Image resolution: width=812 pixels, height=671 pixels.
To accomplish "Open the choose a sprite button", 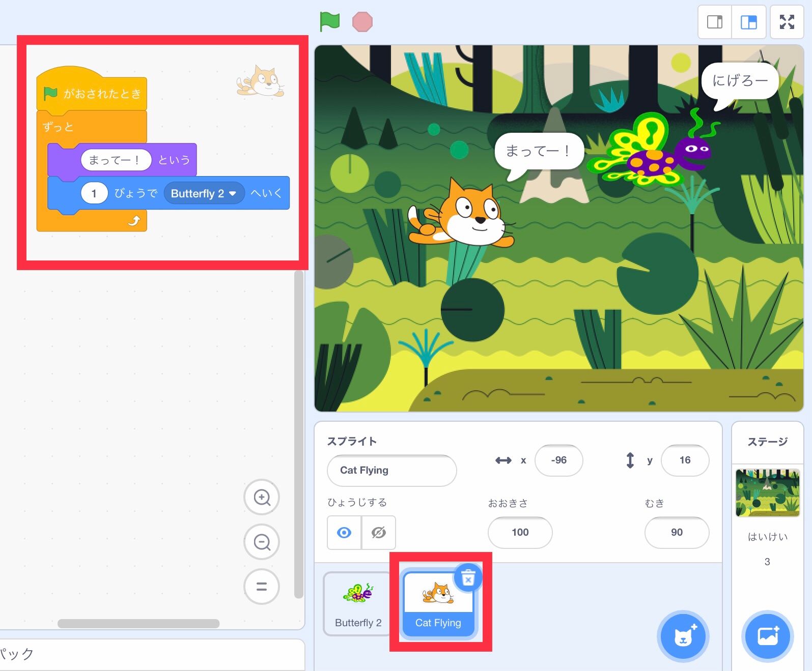I will [x=683, y=636].
